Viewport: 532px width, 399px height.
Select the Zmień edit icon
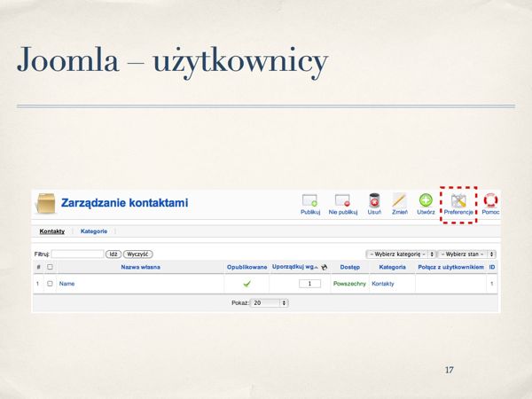click(398, 201)
